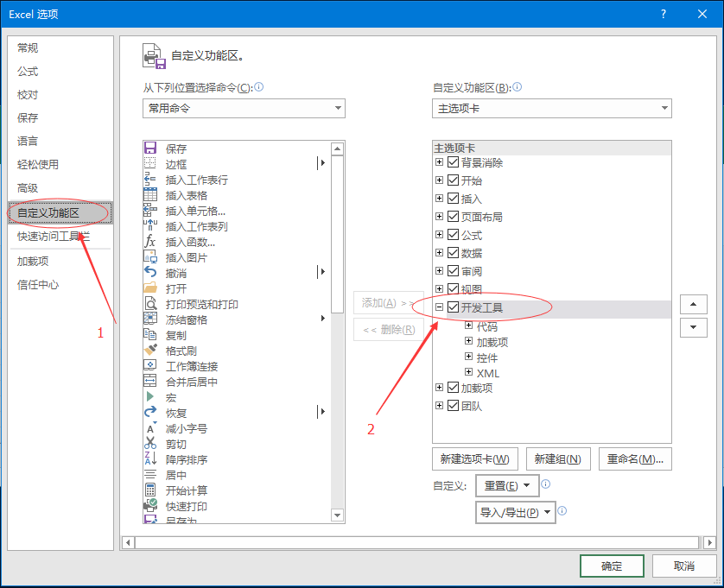Switch to the 常规 category
This screenshot has height=588, width=724.
pyautogui.click(x=28, y=47)
